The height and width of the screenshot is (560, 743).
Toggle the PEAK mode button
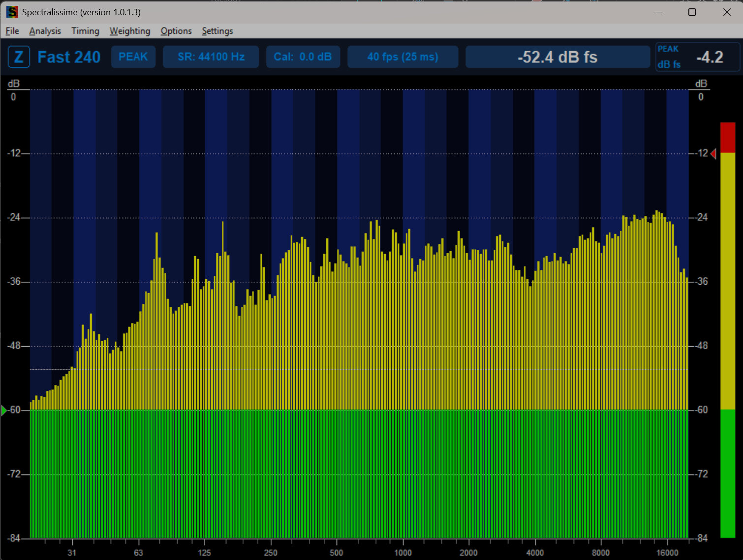[133, 57]
